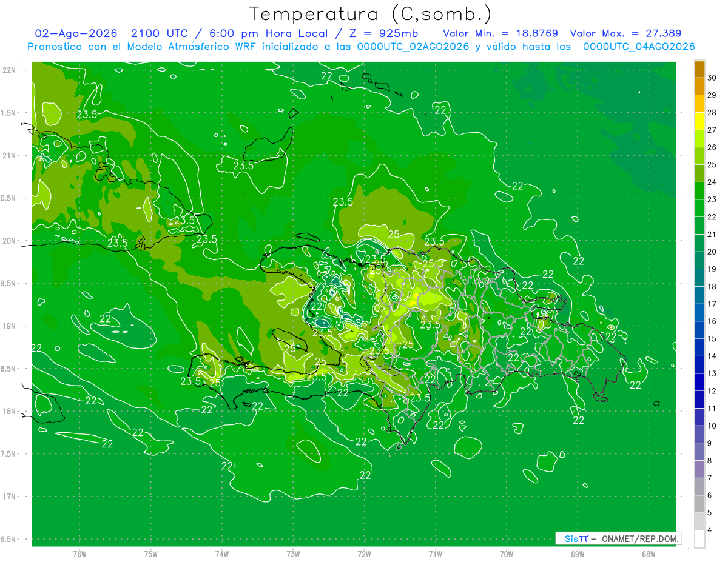The image size is (728, 562).
Task: Click the 70W longitude axis label
Action: pos(506,554)
